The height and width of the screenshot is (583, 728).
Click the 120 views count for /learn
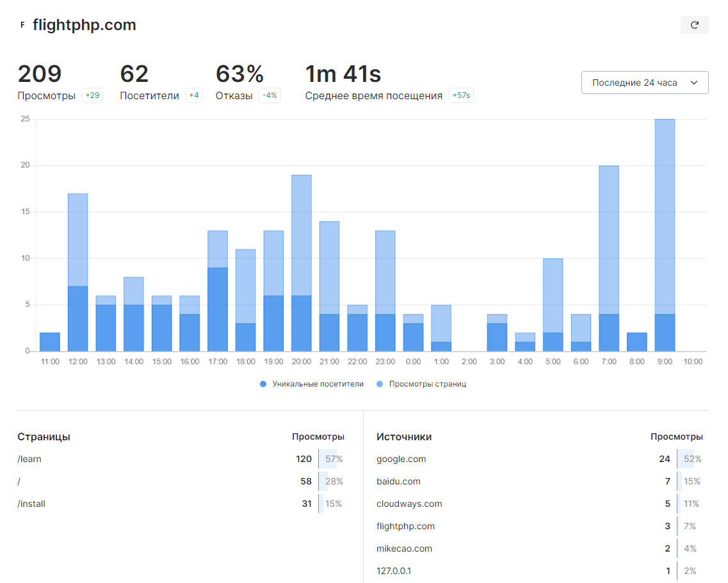point(303,459)
